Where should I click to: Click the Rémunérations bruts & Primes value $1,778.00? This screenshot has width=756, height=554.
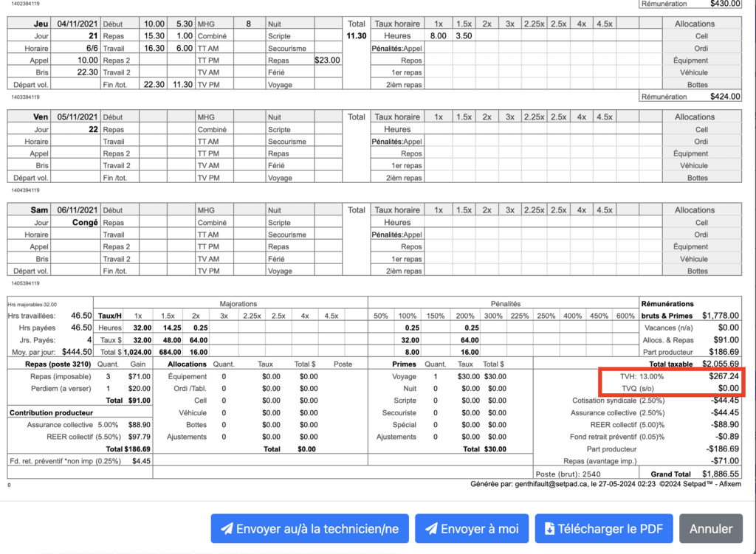click(719, 316)
